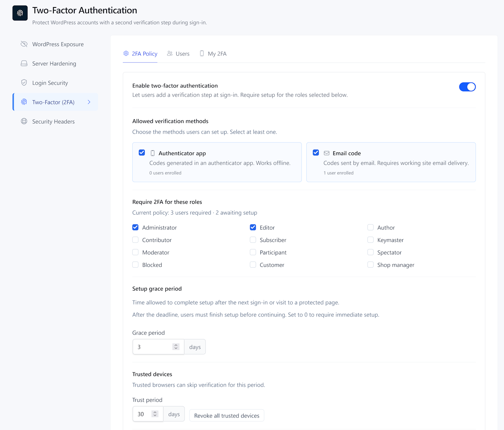Open the Login Security page
The height and width of the screenshot is (430, 504).
tap(55, 83)
